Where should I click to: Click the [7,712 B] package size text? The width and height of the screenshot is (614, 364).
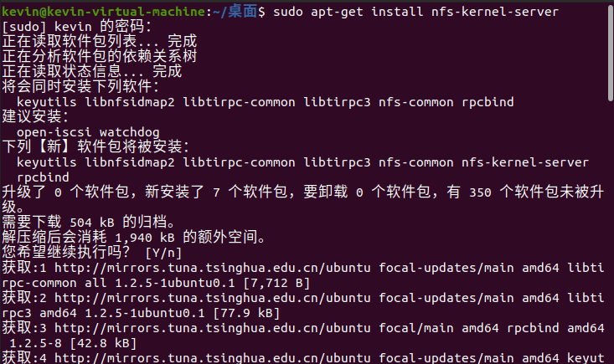(x=276, y=283)
